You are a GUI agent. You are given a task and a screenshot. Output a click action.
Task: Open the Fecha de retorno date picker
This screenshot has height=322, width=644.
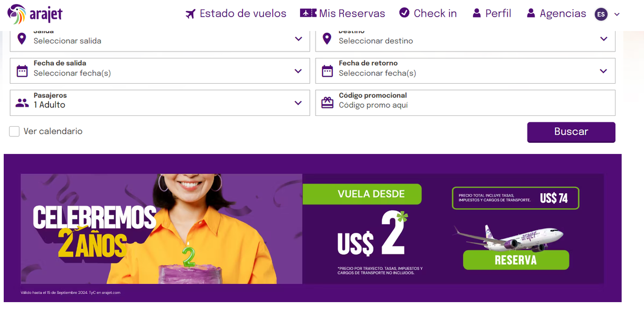[465, 71]
